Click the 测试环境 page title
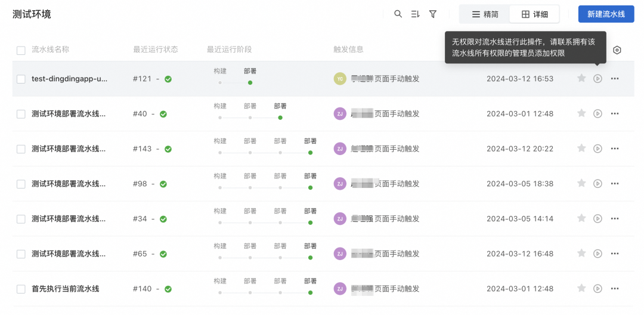The width and height of the screenshot is (644, 315). pos(32,14)
